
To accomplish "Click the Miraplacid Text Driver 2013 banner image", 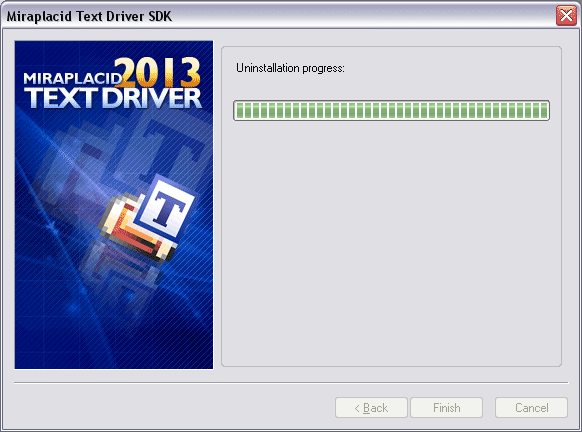I will pyautogui.click(x=114, y=205).
